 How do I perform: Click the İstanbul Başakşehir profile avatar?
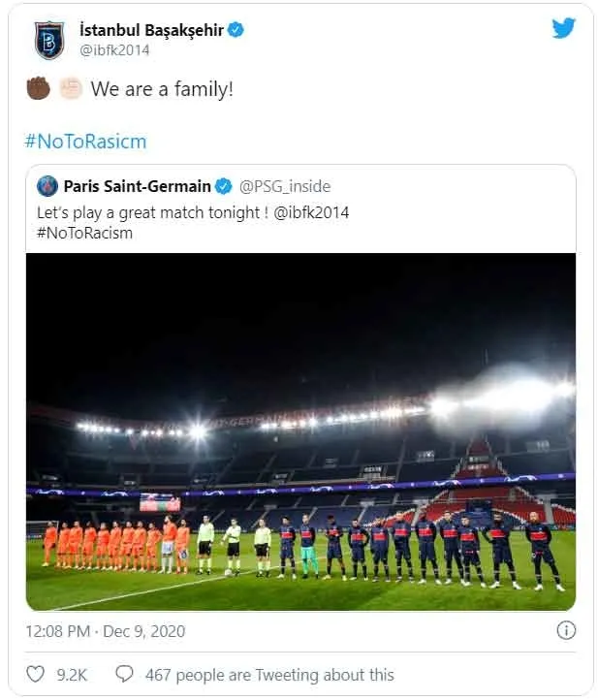click(x=48, y=40)
